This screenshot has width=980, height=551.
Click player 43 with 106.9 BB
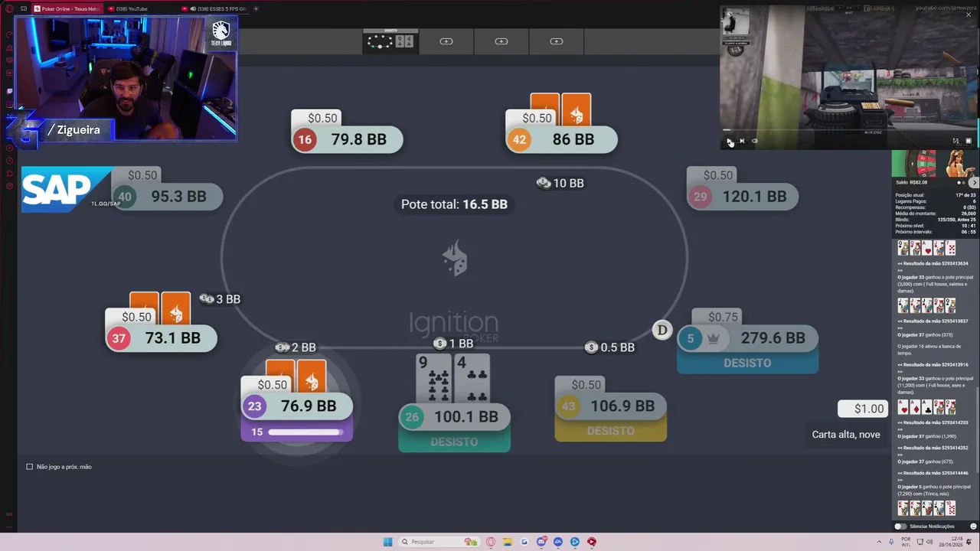point(611,406)
